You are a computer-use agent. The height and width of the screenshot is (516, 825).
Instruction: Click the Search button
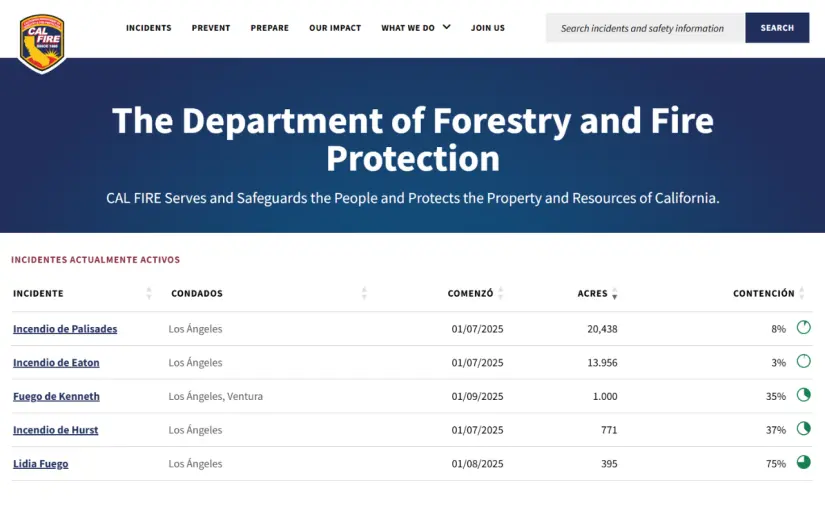pyautogui.click(x=777, y=28)
